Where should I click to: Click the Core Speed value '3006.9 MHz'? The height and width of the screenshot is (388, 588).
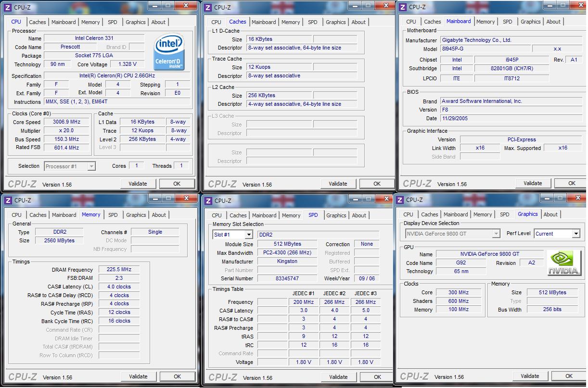[x=66, y=122]
